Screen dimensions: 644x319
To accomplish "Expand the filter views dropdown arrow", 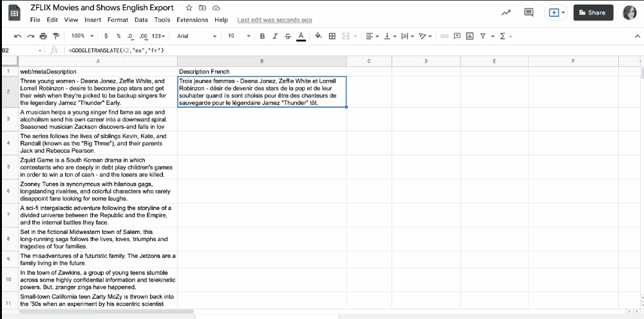I will 493,36.
